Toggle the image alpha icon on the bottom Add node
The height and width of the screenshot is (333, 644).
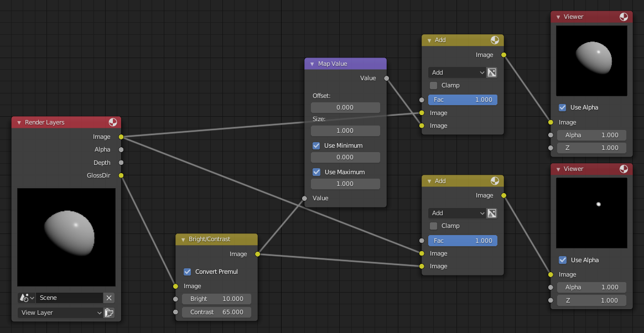492,213
